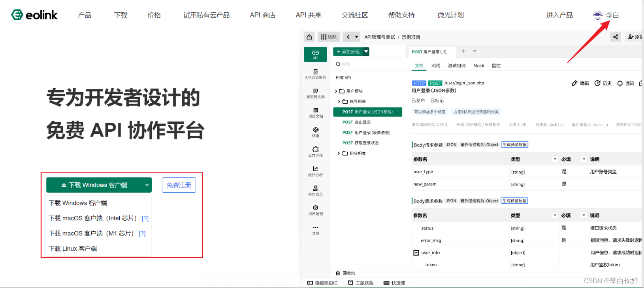Image resolution: width=644 pixels, height=288 pixels.
Task: Expand the 账号相关 folder
Action: 339,101
